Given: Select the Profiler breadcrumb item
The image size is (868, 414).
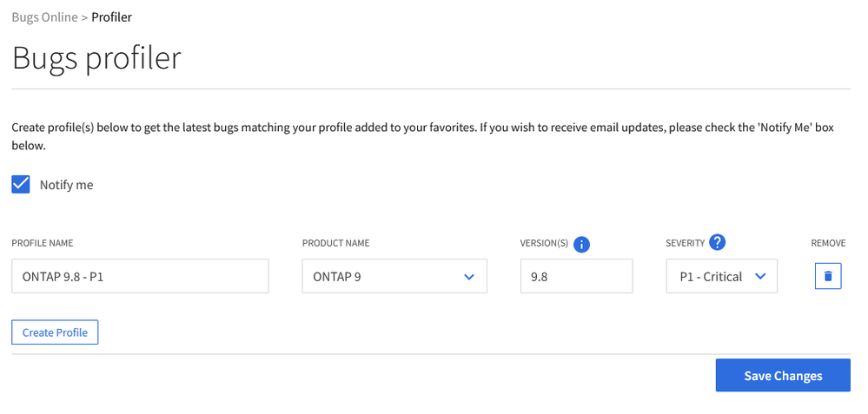Looking at the screenshot, I should click(111, 16).
